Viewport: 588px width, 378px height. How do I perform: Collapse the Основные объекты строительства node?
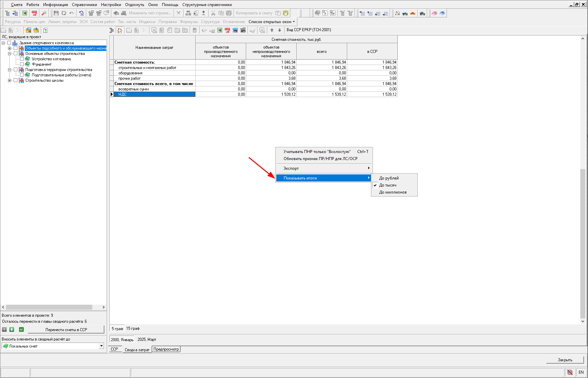[x=10, y=54]
